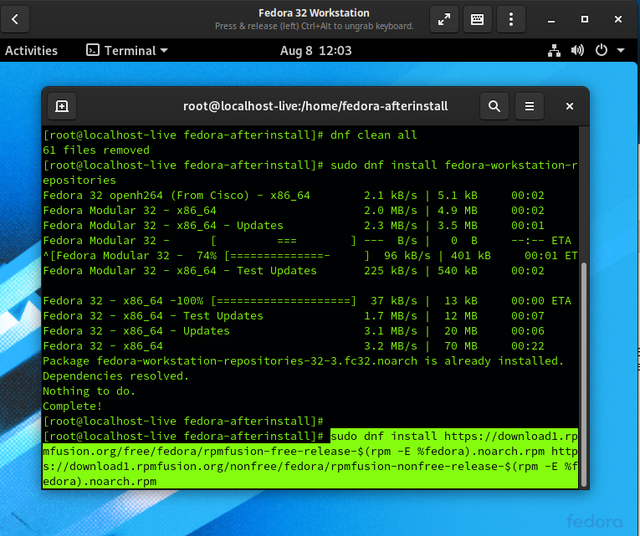Click the back arrow in VM viewer
Screen dimensions: 640x536
pos(15,19)
